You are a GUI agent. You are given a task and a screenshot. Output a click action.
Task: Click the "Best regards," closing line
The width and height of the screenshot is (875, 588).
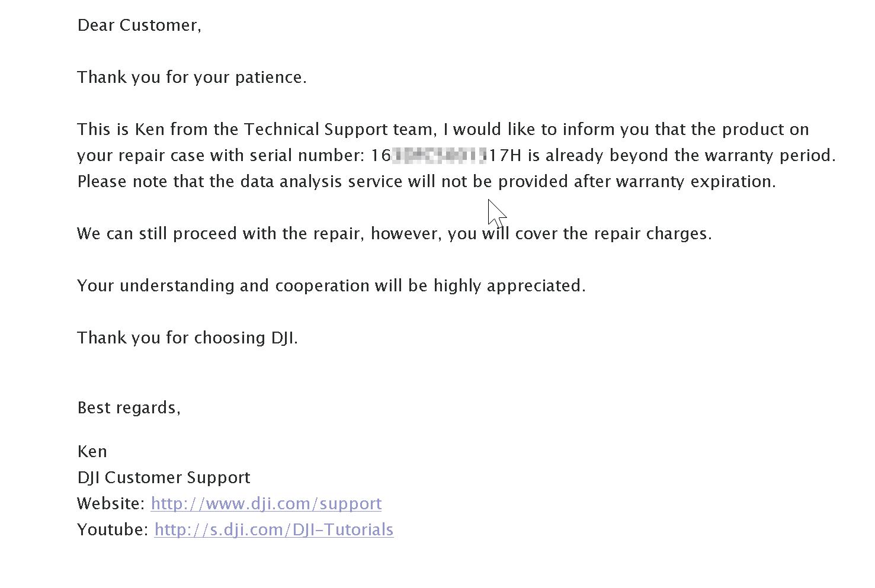click(129, 408)
